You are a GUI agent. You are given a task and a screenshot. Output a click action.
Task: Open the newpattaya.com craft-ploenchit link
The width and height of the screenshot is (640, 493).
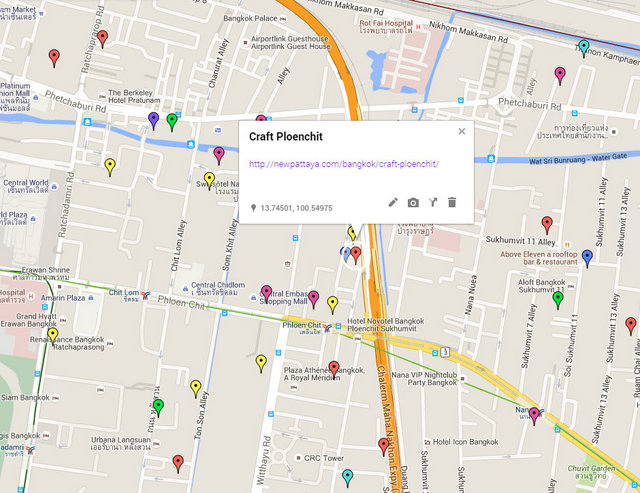[x=344, y=164]
